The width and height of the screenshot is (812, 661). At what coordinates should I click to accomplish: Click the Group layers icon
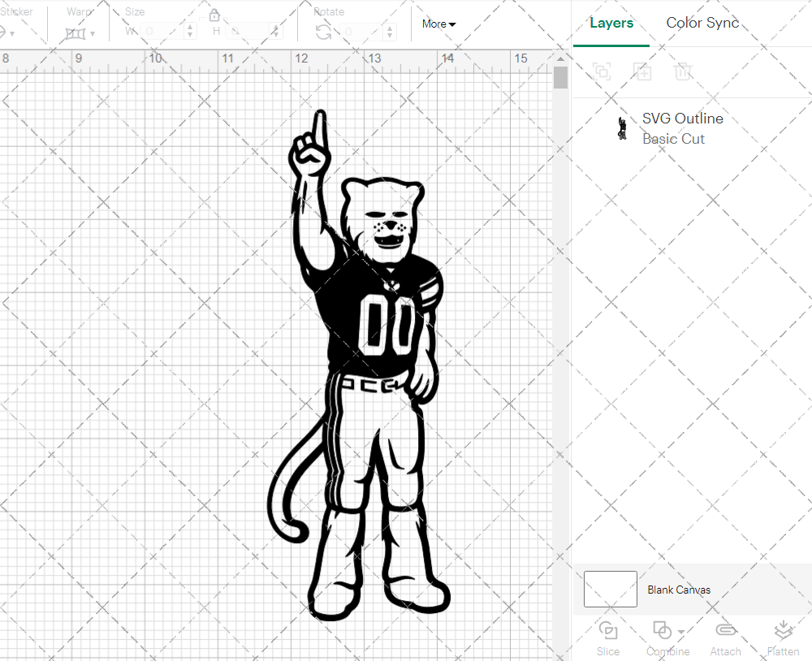[x=602, y=71]
